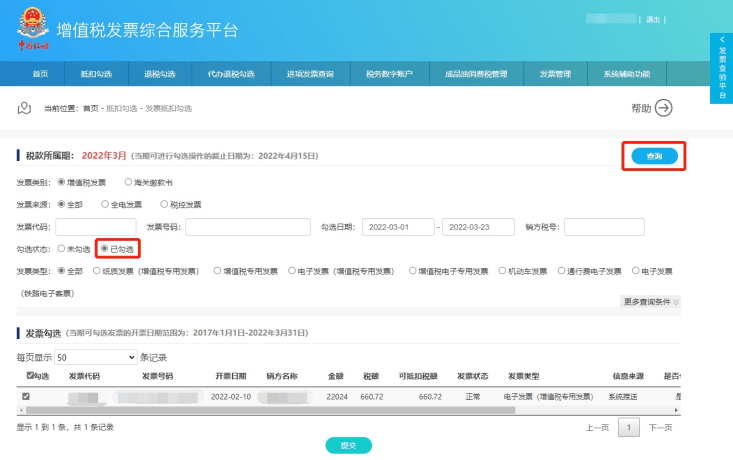Click the 退出 logout link
Image resolution: width=733 pixels, height=460 pixels.
653,19
